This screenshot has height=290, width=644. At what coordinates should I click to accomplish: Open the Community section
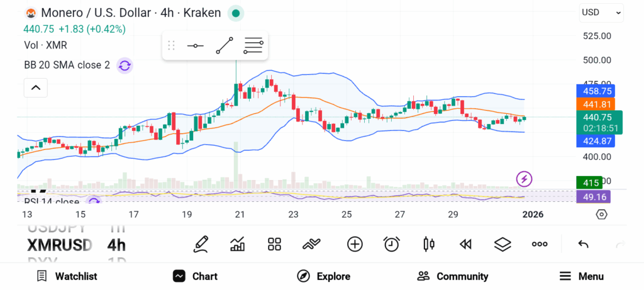(453, 276)
